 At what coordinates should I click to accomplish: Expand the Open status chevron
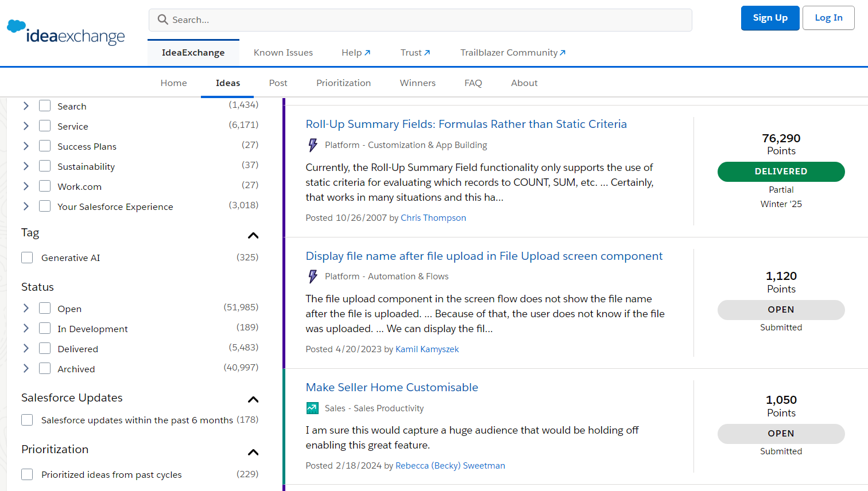(x=26, y=308)
